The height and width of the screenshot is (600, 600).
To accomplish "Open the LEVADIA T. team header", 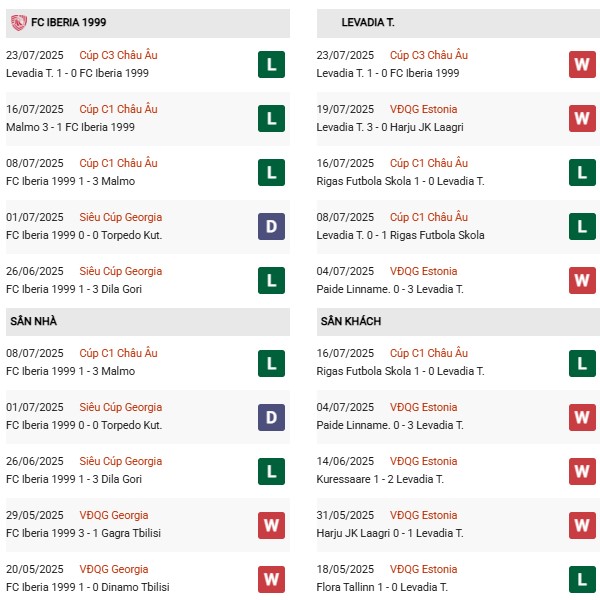I will (x=370, y=22).
